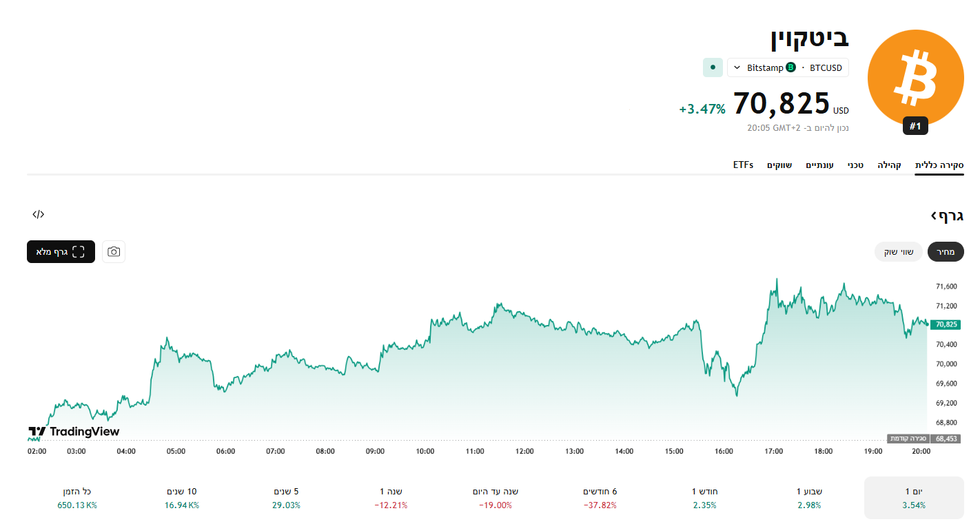Image resolution: width=980 pixels, height=524 pixels.
Task: Open the ETFs tab
Action: click(x=743, y=165)
